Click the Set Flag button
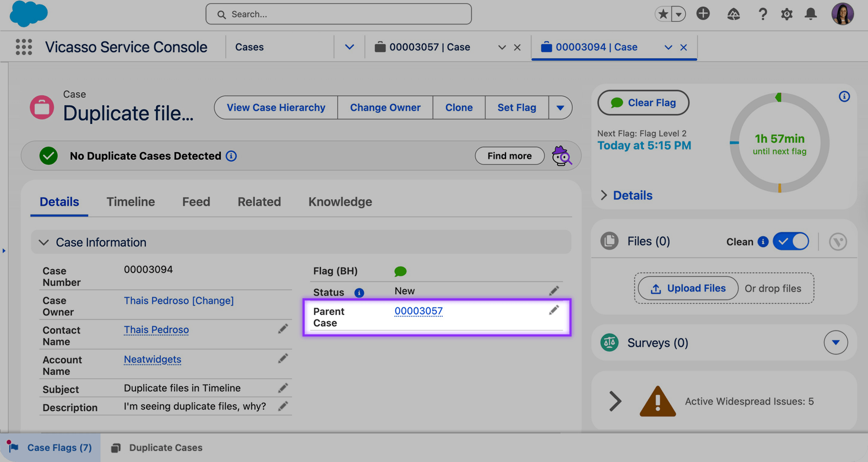The image size is (868, 462). click(516, 108)
